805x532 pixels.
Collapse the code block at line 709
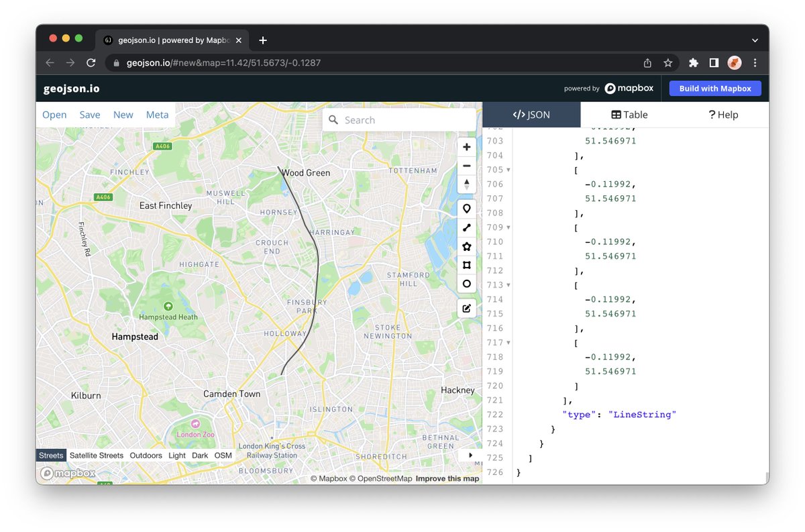pos(508,227)
